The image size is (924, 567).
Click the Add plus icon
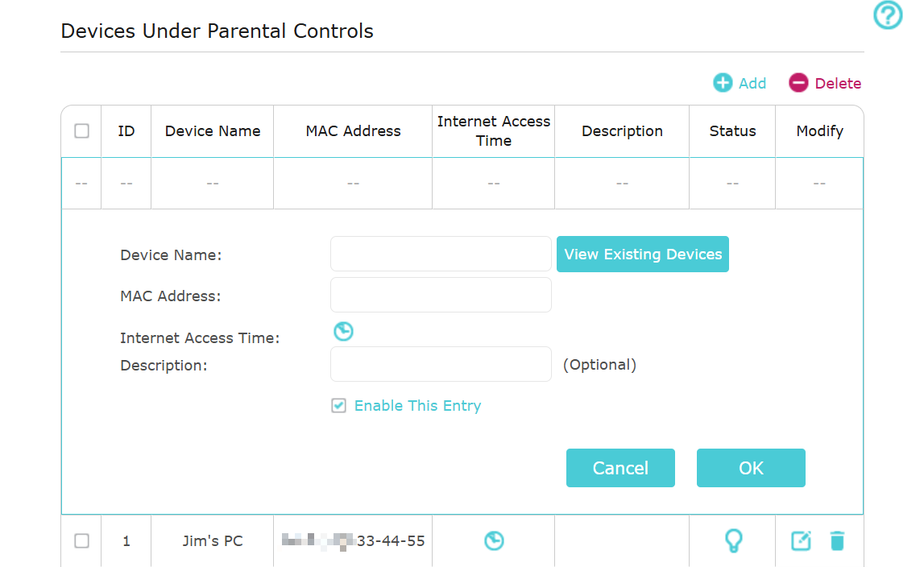(723, 83)
